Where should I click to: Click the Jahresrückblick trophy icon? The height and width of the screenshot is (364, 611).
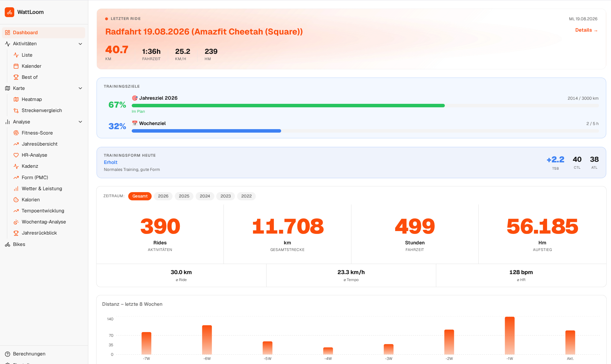click(x=16, y=233)
